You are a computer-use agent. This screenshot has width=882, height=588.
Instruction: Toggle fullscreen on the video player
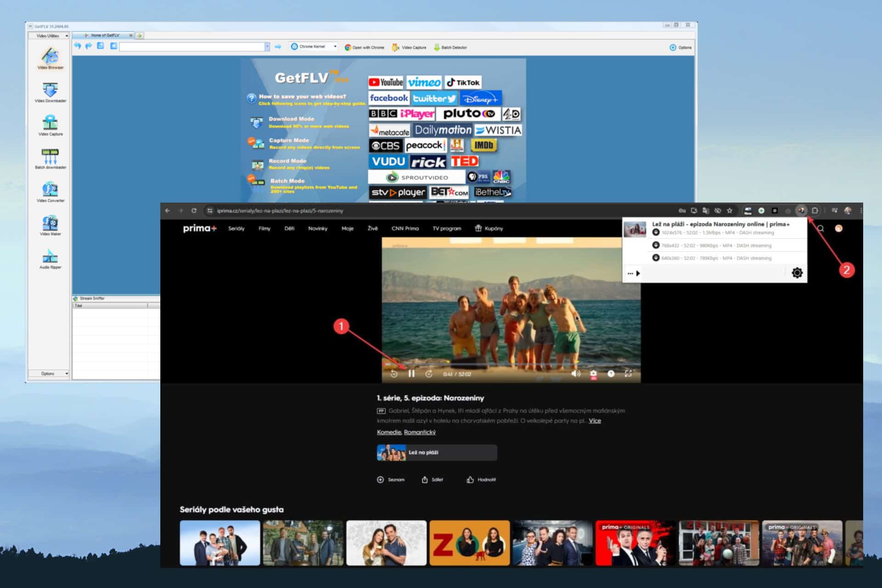[628, 373]
